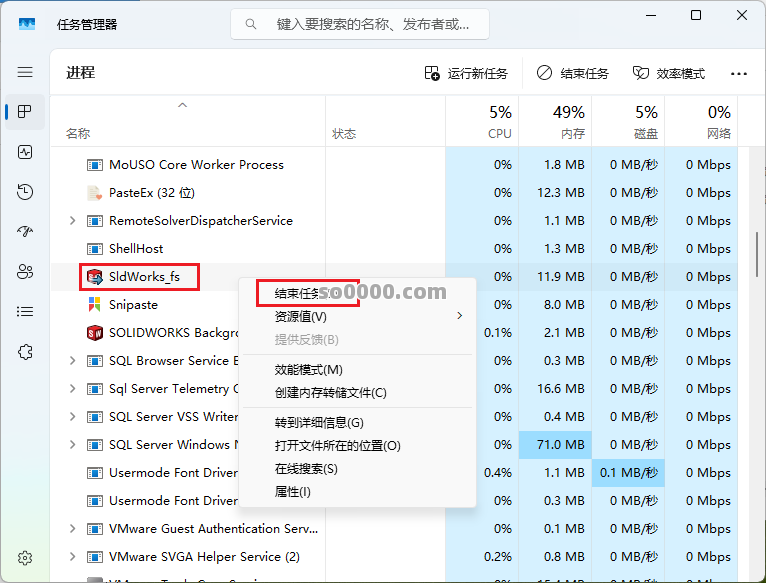
Task: Expand the SQL Server Windows row
Action: [x=72, y=445]
